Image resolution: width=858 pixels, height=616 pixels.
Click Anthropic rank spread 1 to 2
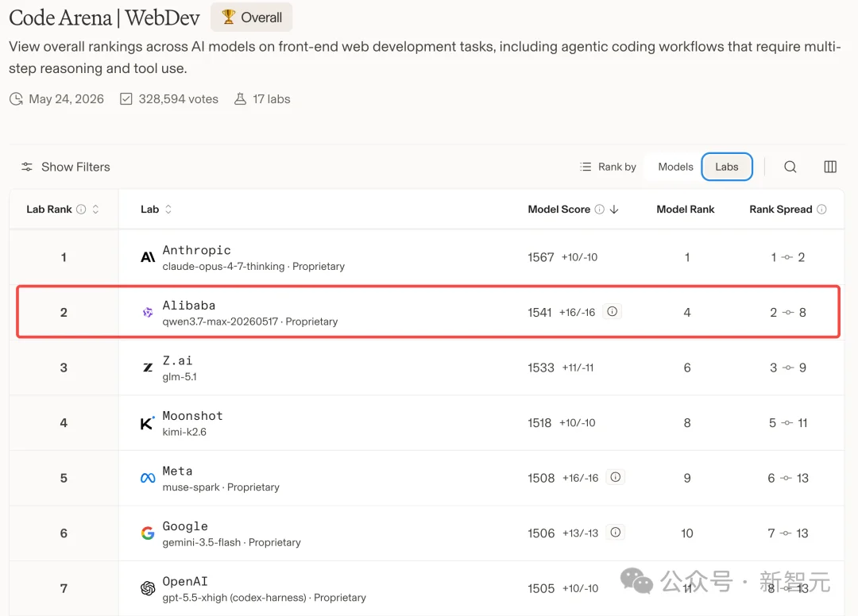787,257
